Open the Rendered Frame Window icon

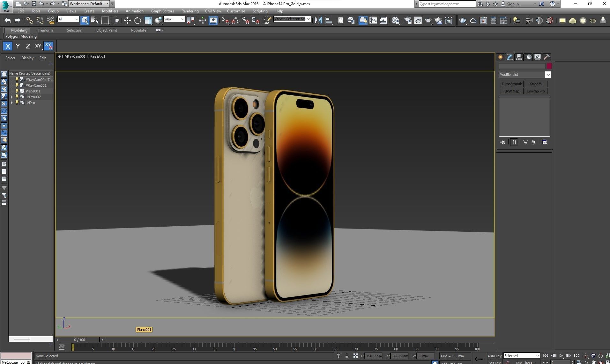coord(418,20)
